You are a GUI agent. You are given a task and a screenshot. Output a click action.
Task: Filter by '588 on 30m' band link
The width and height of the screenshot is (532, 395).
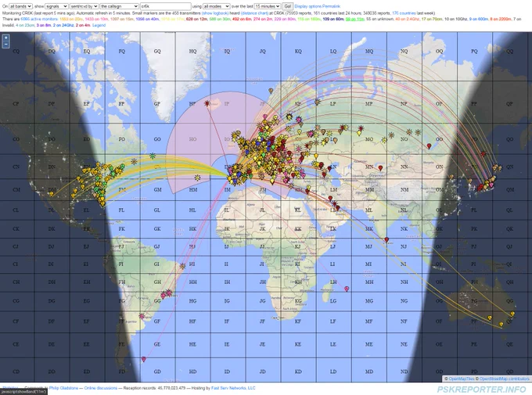pos(220,19)
